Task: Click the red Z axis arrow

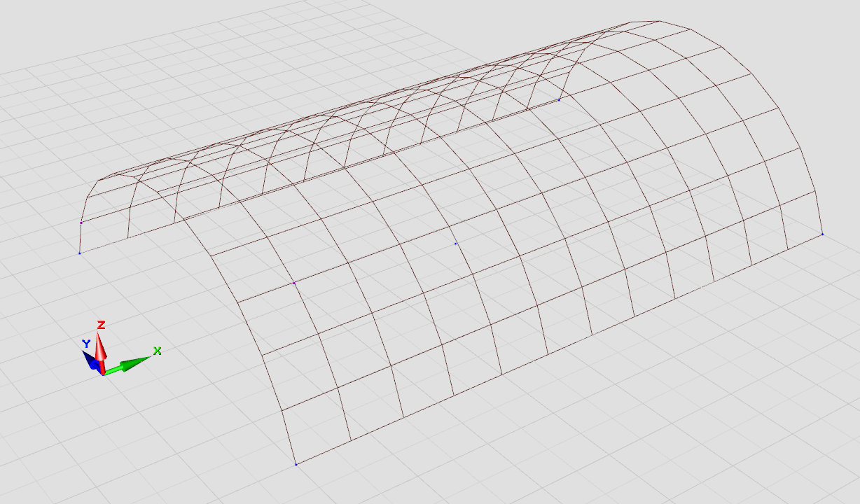Action: click(x=101, y=347)
